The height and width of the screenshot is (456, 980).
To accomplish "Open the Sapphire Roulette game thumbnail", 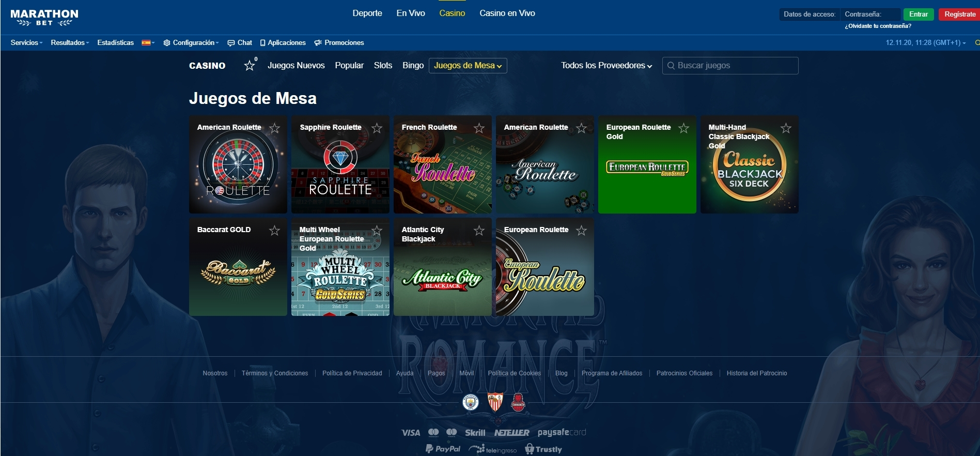I will tap(340, 164).
